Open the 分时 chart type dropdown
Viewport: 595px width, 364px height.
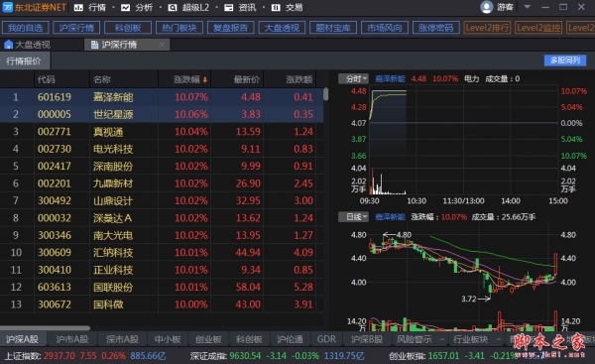(353, 78)
